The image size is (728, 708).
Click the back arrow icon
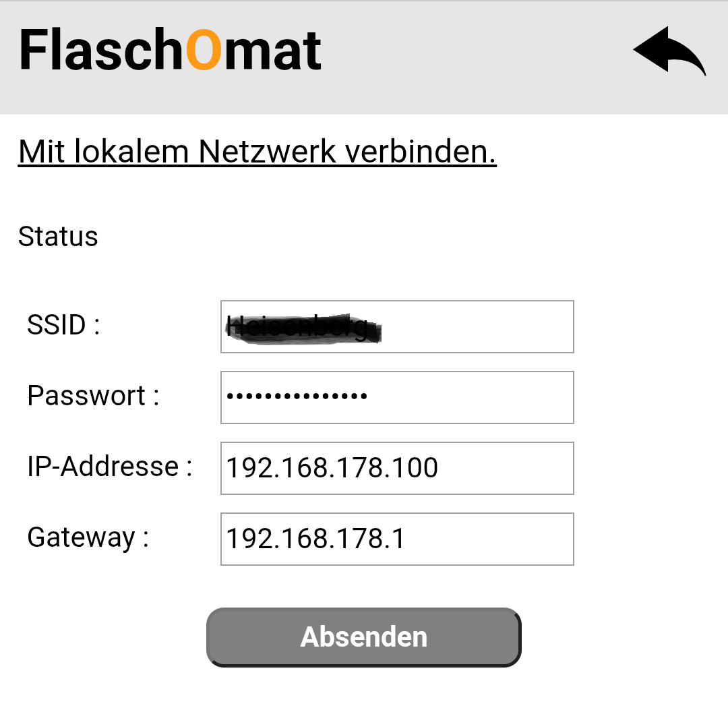(x=669, y=51)
